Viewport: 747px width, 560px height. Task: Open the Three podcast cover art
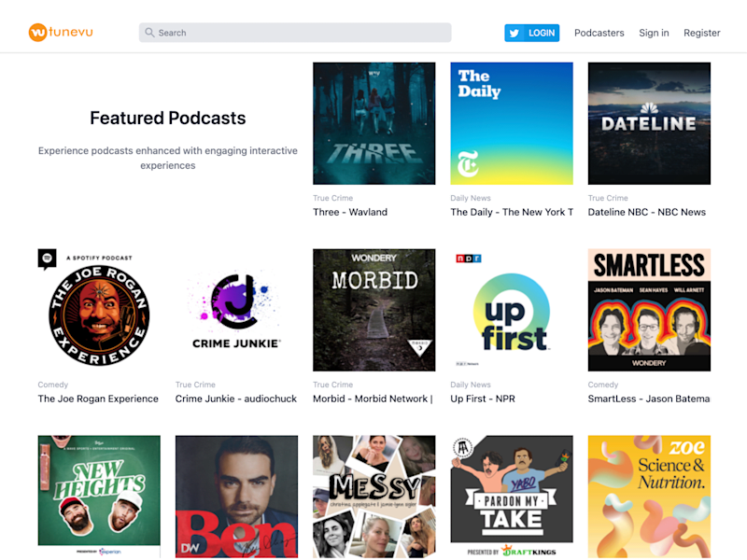(374, 123)
